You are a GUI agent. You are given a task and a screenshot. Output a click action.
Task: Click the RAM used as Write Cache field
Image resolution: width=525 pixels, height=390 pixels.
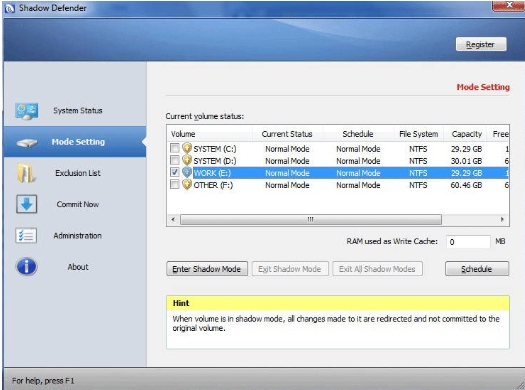pos(468,242)
